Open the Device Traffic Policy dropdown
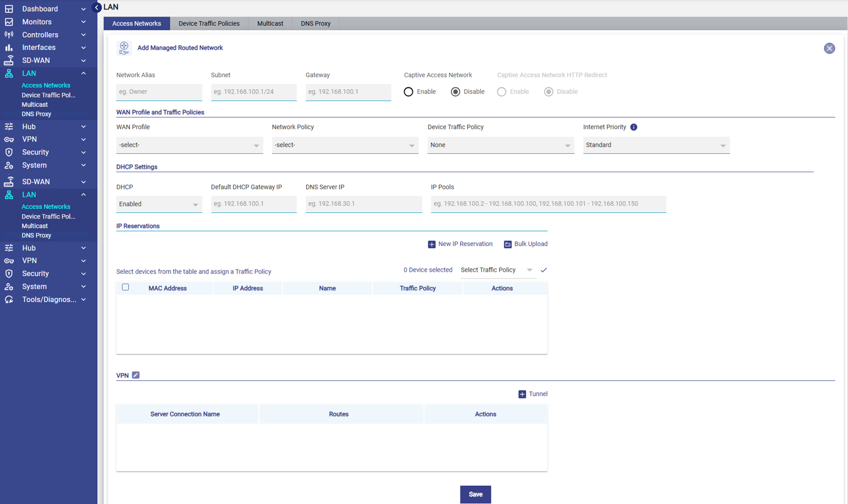 (x=500, y=145)
